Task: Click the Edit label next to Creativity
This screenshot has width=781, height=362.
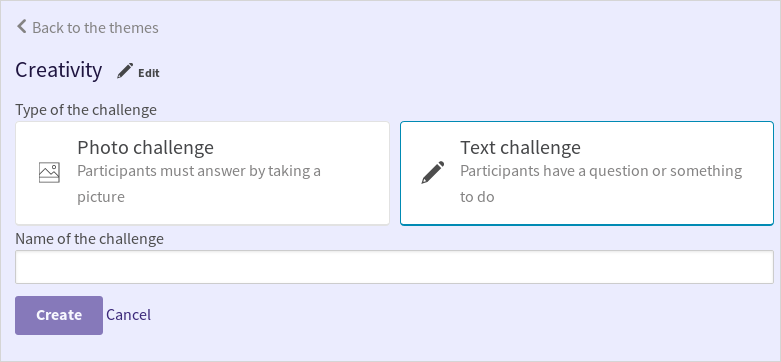Action: 149,73
